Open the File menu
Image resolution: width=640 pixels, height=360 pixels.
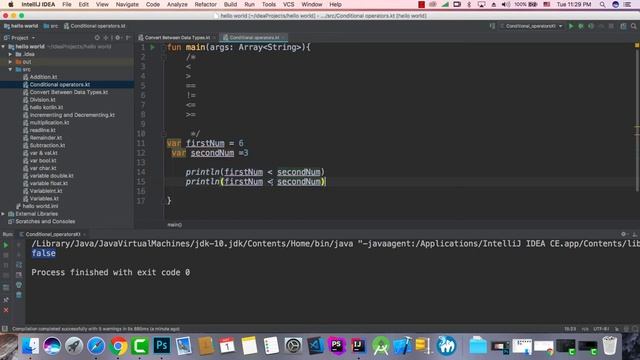coord(67,4)
